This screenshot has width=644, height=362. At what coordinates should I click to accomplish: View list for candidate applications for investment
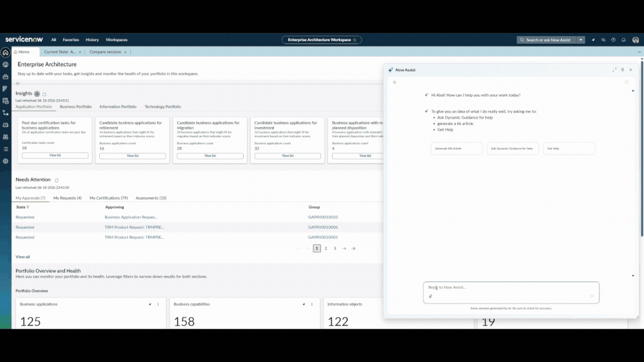tap(288, 156)
